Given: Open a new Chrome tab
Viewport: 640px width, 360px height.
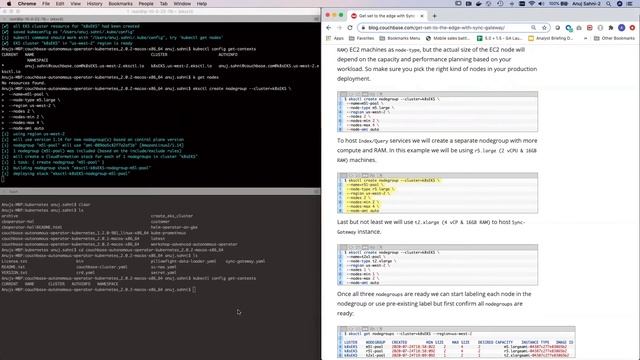Looking at the screenshot, I should 434,16.
